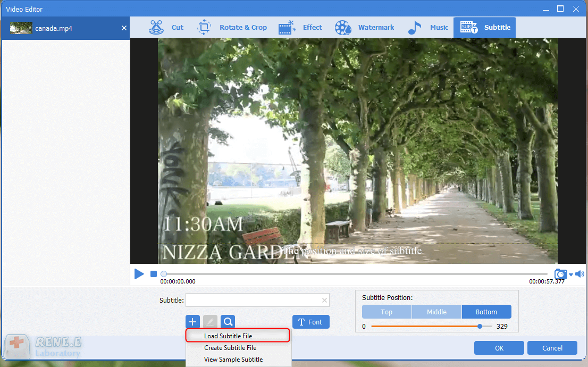The image size is (588, 367).
Task: Choose Load Subtitle File from menu
Action: point(228,336)
